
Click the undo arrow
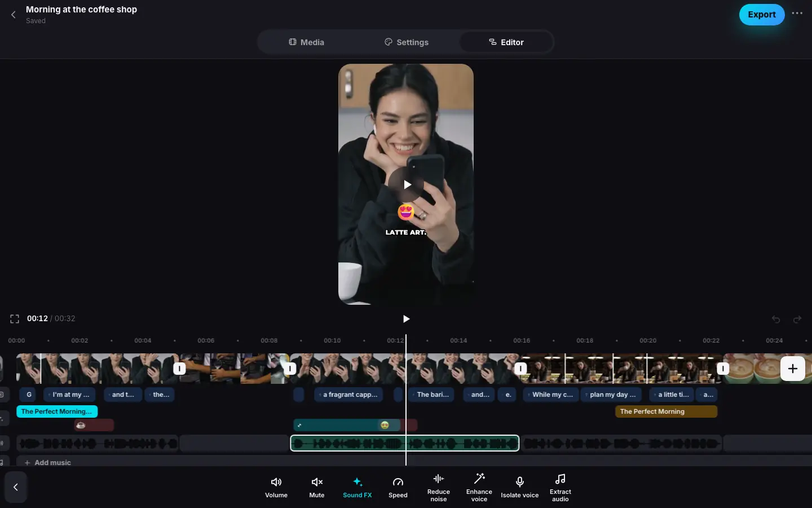[776, 319]
